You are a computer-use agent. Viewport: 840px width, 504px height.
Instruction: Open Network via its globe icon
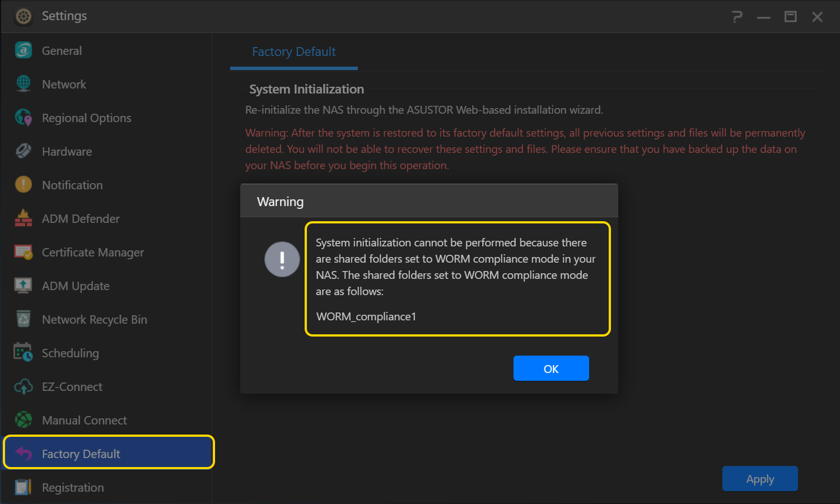[23, 84]
